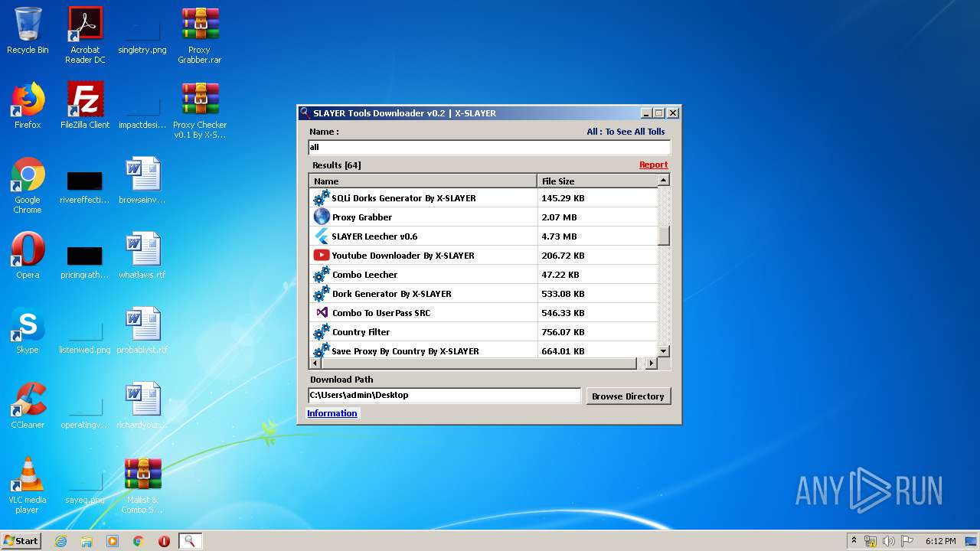The image size is (980, 551).
Task: Click the SLAYER Leecher v0.6 icon
Action: pos(322,236)
